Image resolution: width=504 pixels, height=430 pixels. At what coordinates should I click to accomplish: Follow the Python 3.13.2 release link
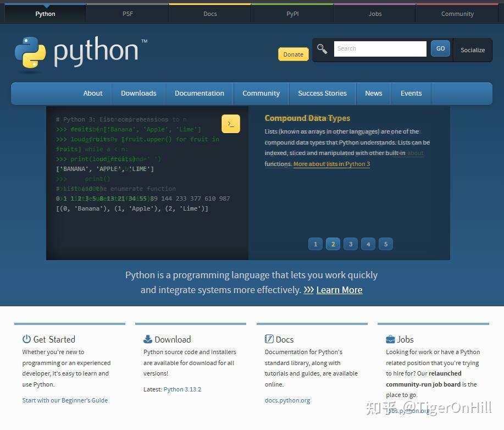(182, 389)
